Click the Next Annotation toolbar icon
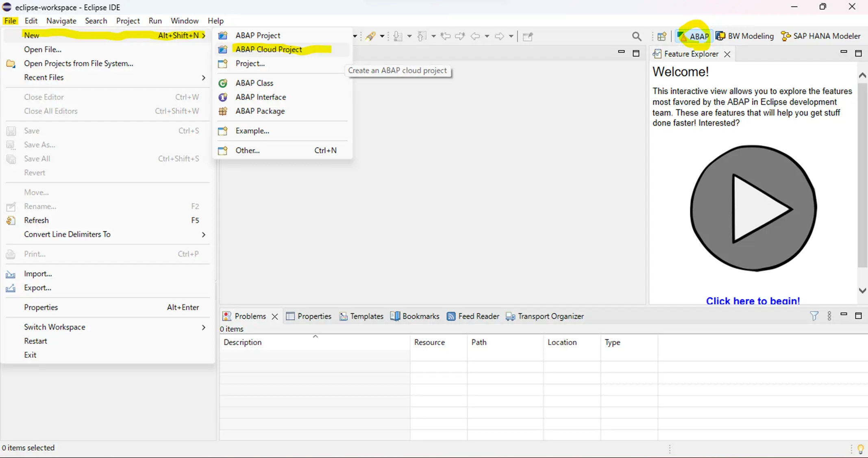Viewport: 868px width, 458px height. (x=398, y=36)
